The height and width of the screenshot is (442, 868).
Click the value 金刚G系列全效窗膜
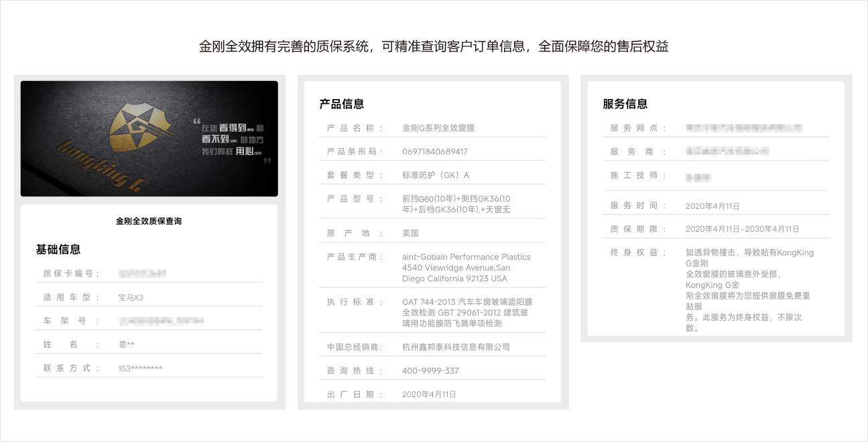click(x=438, y=127)
